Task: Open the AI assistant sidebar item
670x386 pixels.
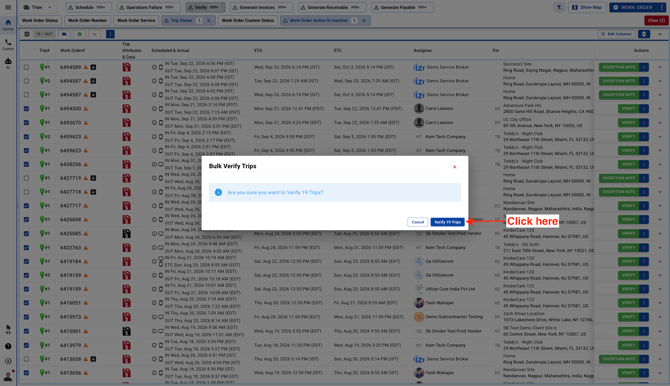Action: pos(8,63)
